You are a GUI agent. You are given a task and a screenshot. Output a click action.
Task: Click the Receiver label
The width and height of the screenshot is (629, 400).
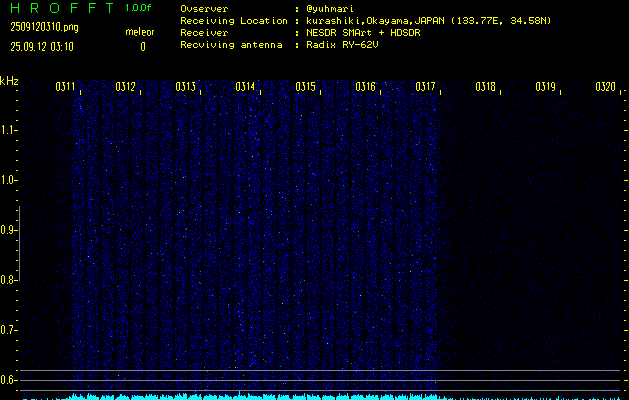click(x=204, y=33)
